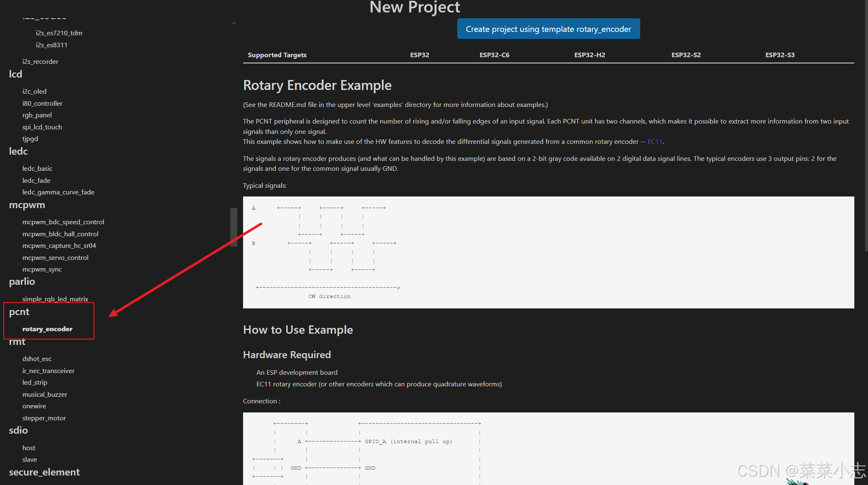This screenshot has height=485, width=868.
Task: Open the musical_buzzer example
Action: 45,394
